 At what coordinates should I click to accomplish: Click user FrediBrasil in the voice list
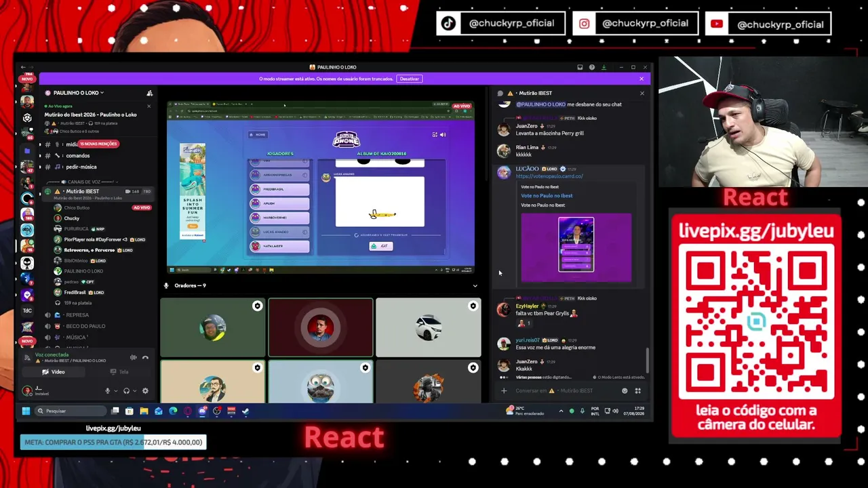pyautogui.click(x=76, y=292)
